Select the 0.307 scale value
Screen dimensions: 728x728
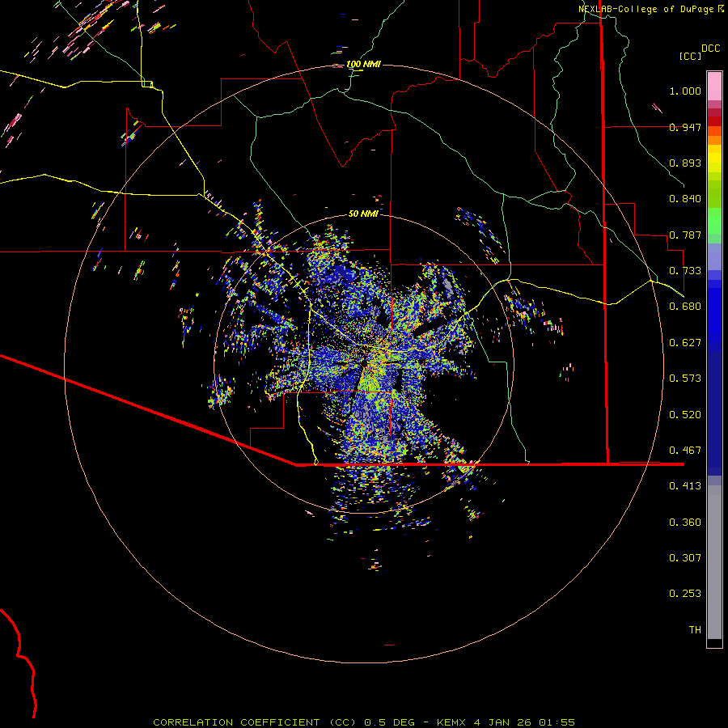point(685,558)
